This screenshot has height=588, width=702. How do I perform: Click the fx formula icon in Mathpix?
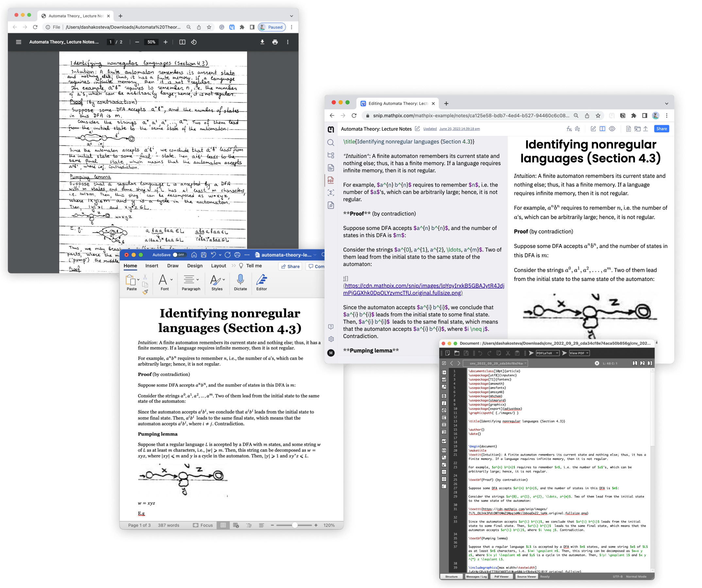pos(569,129)
